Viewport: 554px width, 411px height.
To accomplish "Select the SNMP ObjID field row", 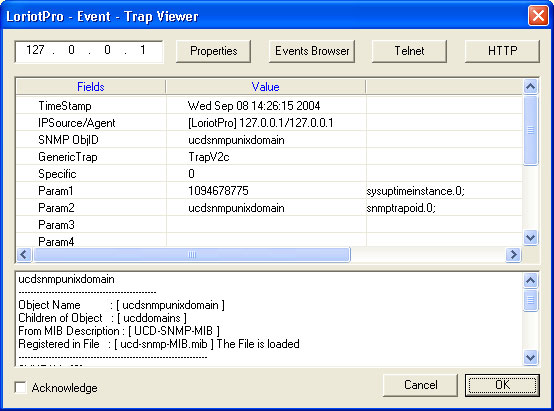I will click(x=269, y=140).
